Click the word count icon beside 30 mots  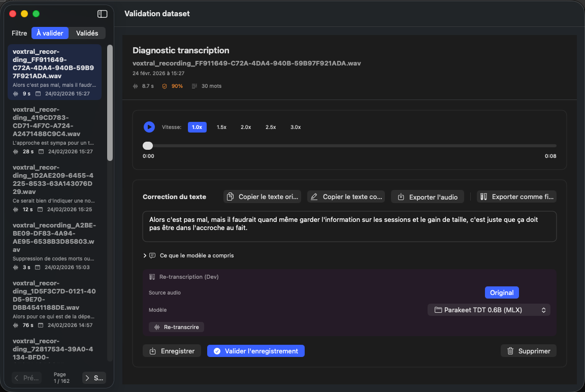[194, 86]
